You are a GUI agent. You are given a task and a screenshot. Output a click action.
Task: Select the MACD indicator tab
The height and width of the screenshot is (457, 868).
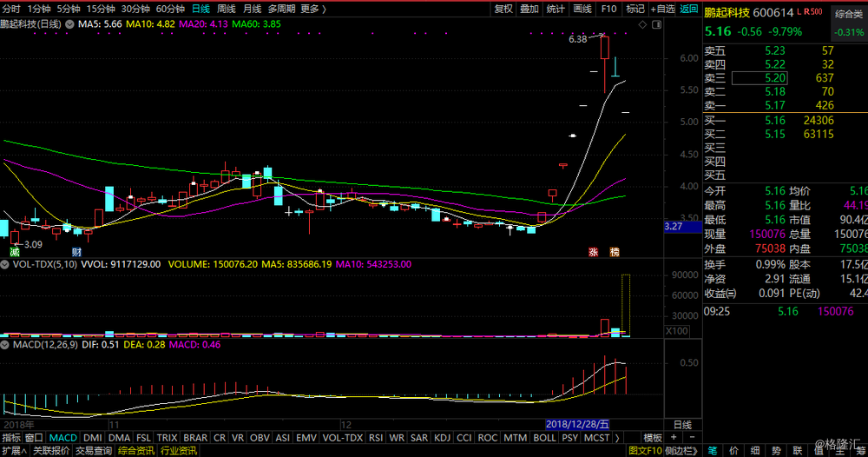[62, 438]
